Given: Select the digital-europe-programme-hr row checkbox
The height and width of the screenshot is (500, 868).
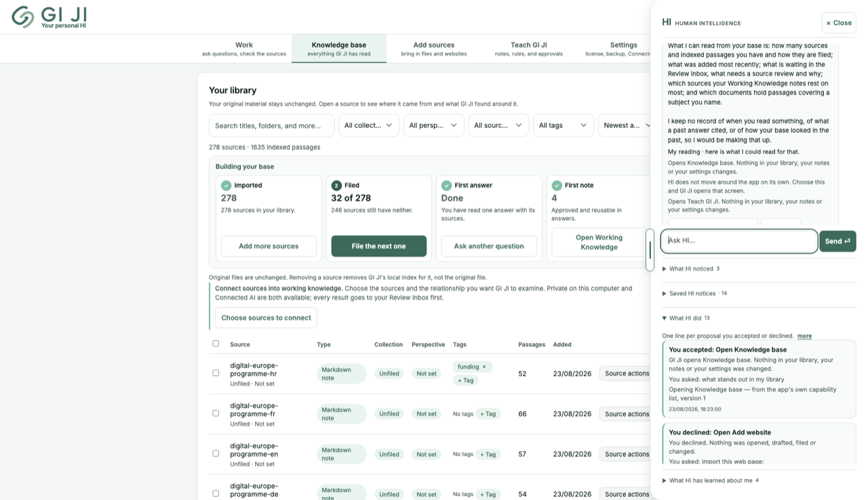Looking at the screenshot, I should pos(216,373).
